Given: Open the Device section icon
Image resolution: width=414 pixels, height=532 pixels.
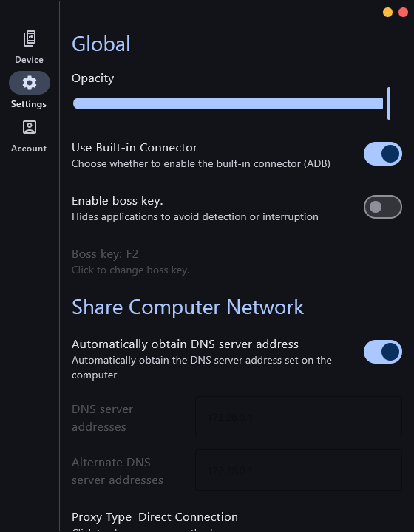Looking at the screenshot, I should [29, 38].
